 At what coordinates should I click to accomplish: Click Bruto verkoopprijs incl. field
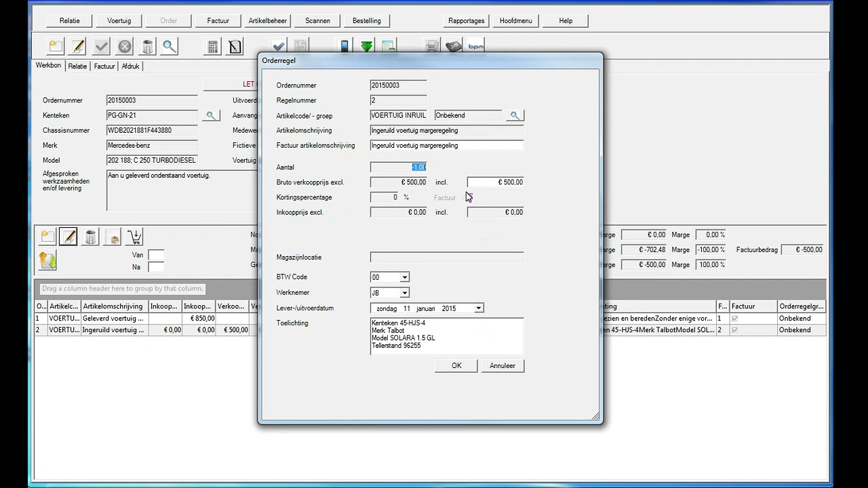point(496,182)
